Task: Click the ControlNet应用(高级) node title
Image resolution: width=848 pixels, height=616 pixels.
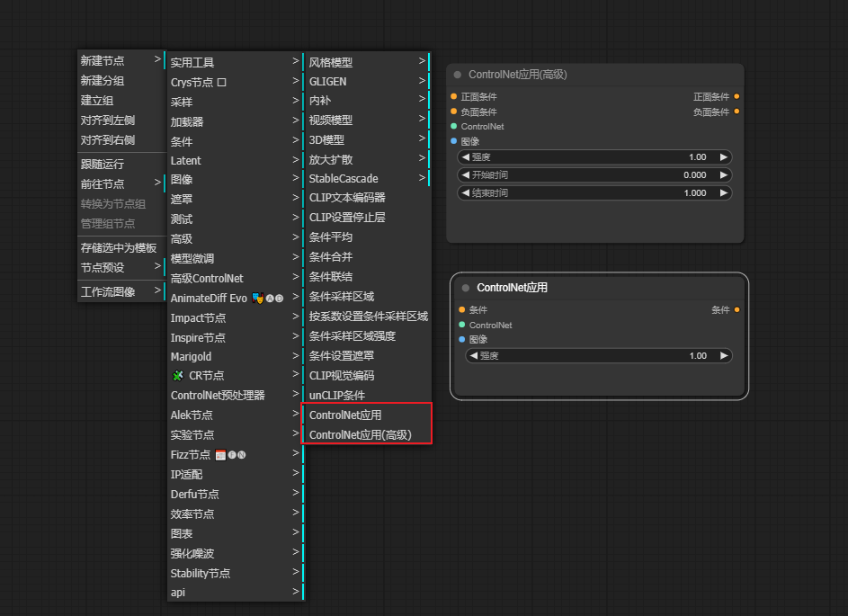Action: tap(518, 75)
